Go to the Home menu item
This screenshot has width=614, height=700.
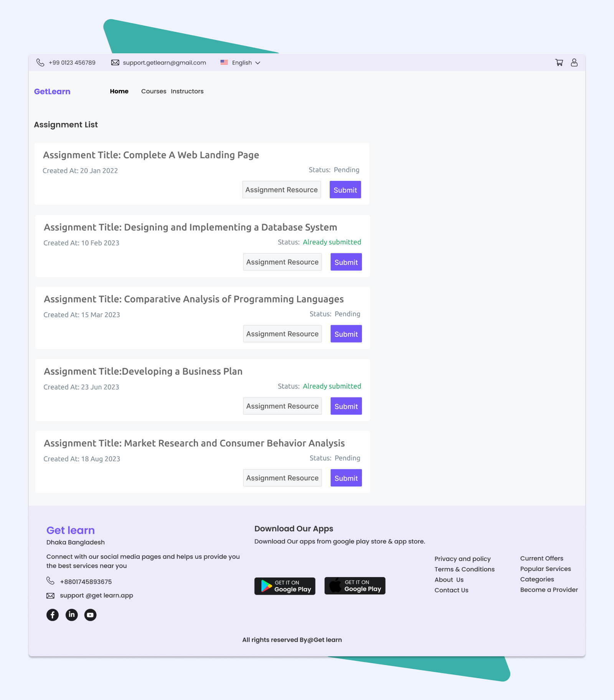pyautogui.click(x=119, y=91)
